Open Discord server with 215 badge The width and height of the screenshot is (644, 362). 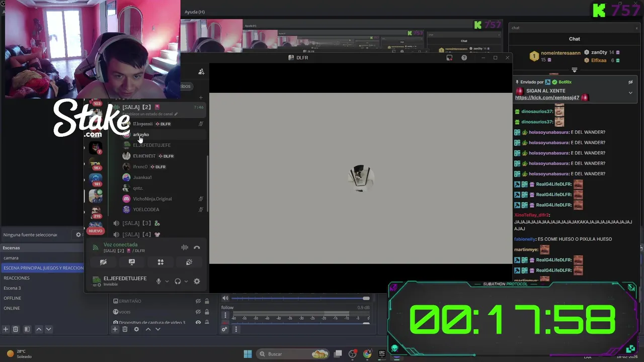tap(96, 212)
